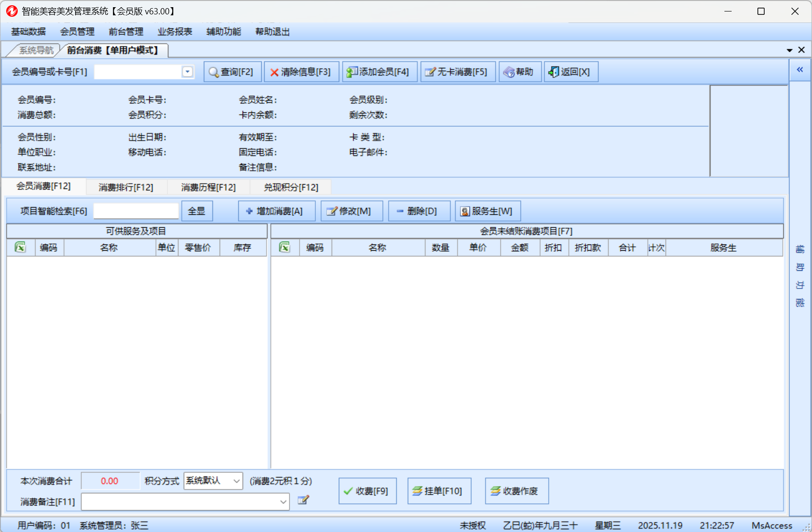Open the 积分方式 dropdown showing 系统默认

(x=236, y=481)
